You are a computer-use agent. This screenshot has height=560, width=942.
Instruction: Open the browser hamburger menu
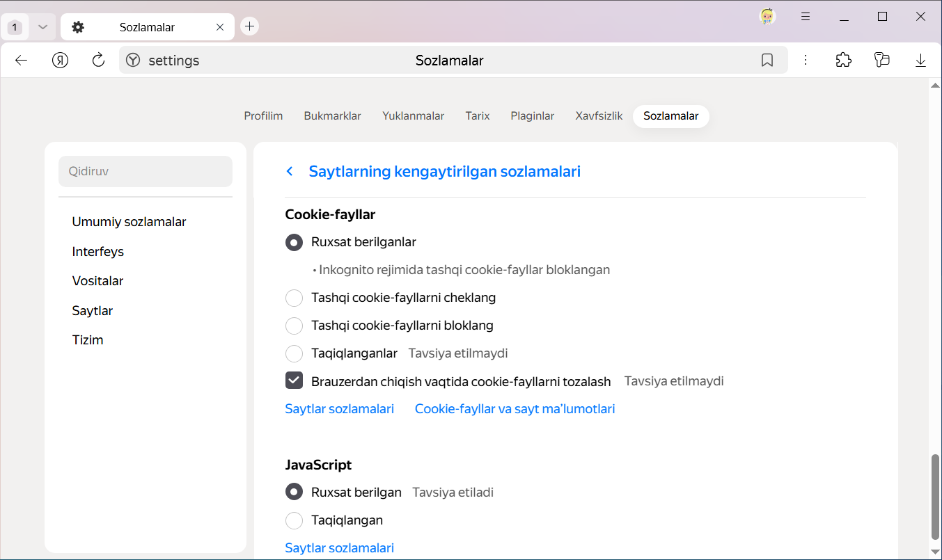(806, 17)
